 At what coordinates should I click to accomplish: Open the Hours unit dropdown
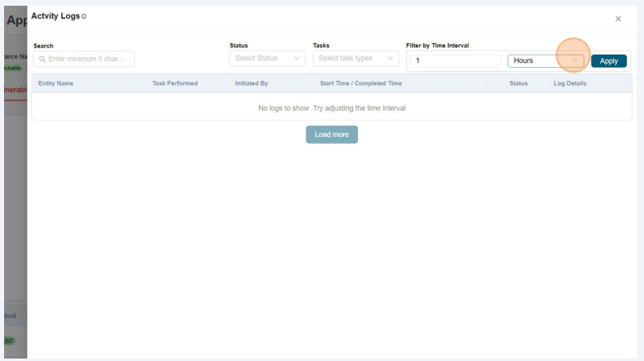545,60
